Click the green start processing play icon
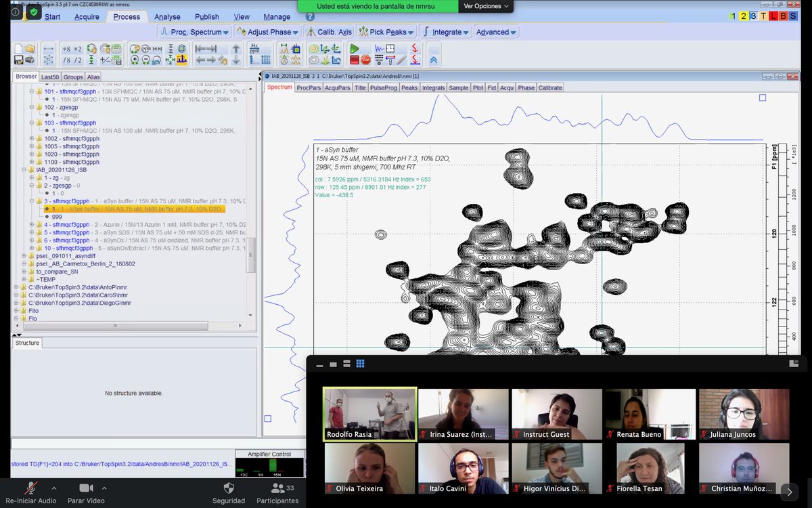Screen dimensions: 812x508 355,49
